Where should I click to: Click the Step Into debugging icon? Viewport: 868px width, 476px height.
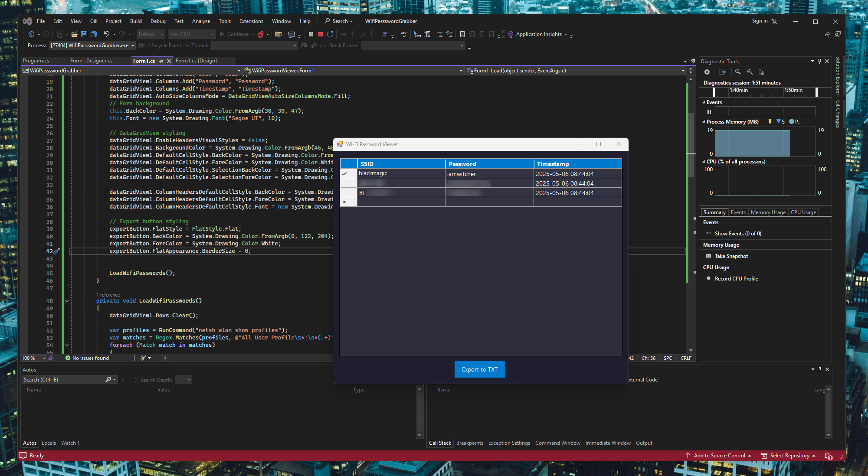point(352,34)
